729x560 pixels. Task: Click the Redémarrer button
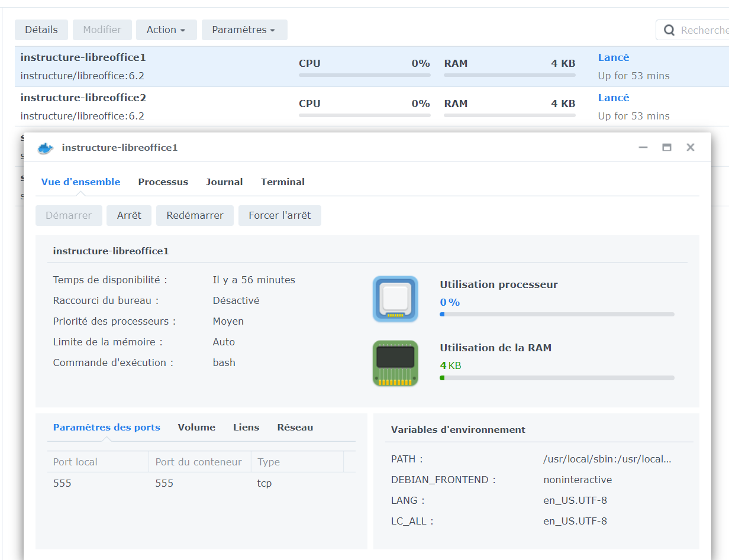point(195,216)
